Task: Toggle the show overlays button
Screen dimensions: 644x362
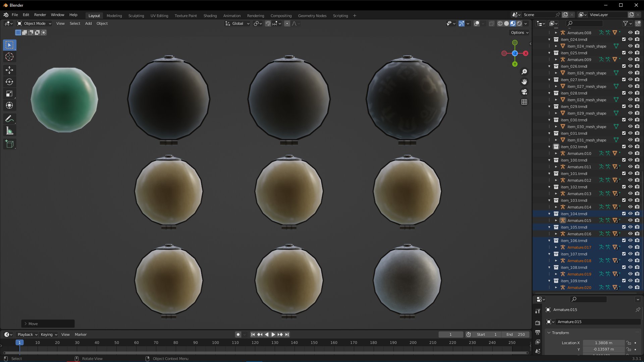Action: coord(476,23)
